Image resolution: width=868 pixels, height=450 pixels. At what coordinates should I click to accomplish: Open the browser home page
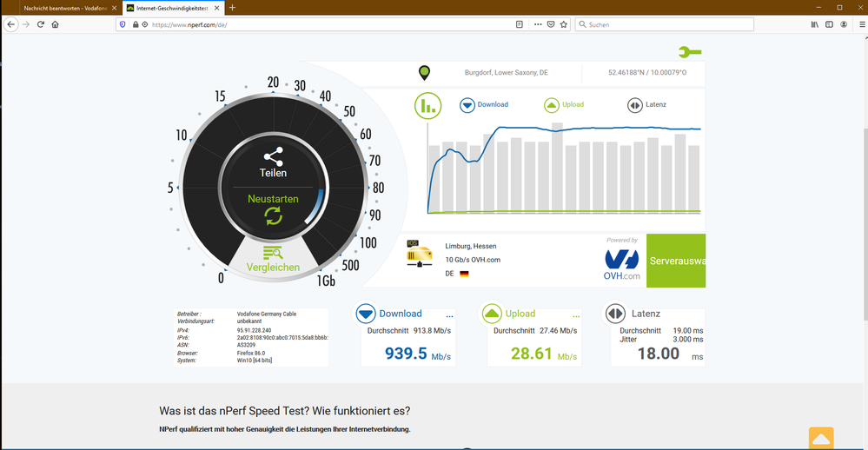pos(55,24)
